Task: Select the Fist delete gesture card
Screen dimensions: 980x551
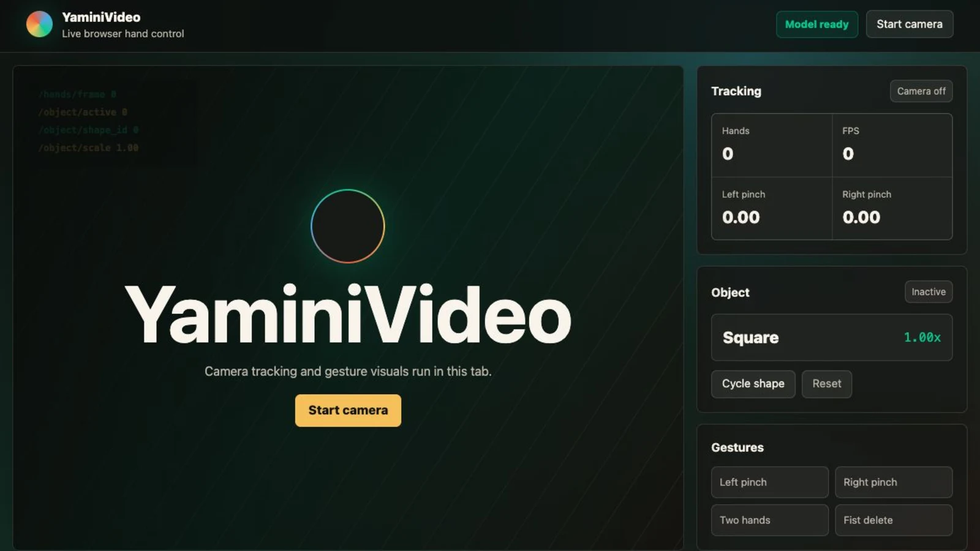Action: (x=893, y=520)
